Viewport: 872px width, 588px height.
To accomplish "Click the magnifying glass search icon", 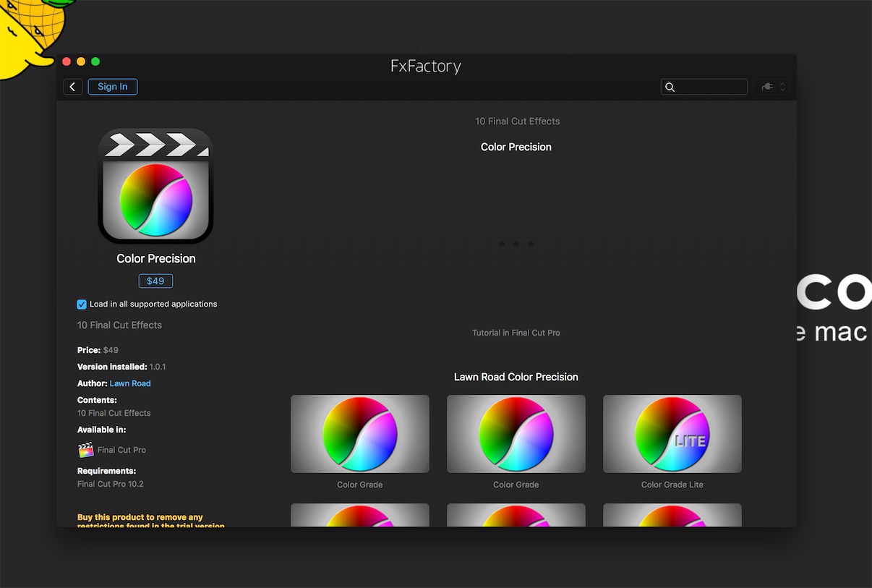I will (x=670, y=87).
